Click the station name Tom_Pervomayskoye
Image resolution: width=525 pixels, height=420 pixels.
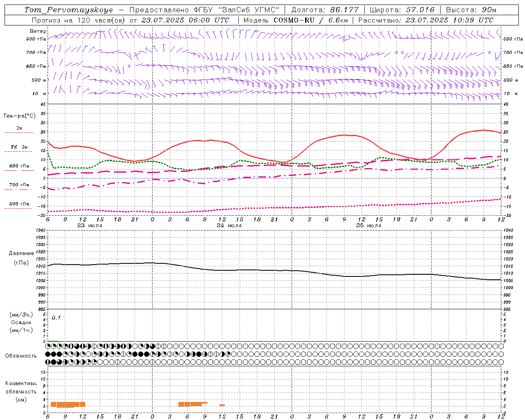[x=69, y=10]
